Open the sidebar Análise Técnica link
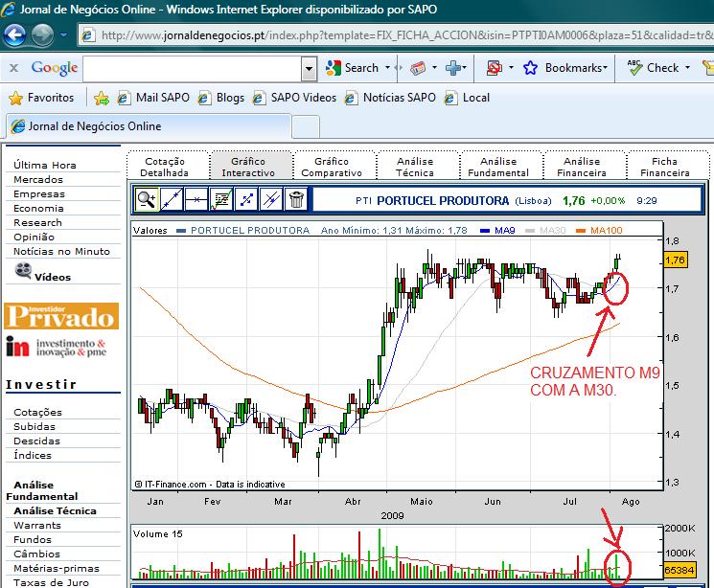Screen dimensions: 714x588 (55, 510)
